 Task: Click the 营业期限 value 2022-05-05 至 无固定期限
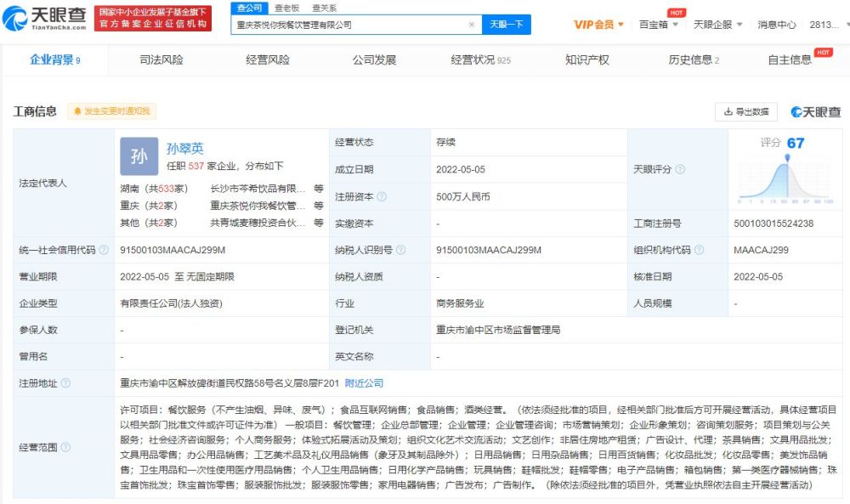(178, 276)
